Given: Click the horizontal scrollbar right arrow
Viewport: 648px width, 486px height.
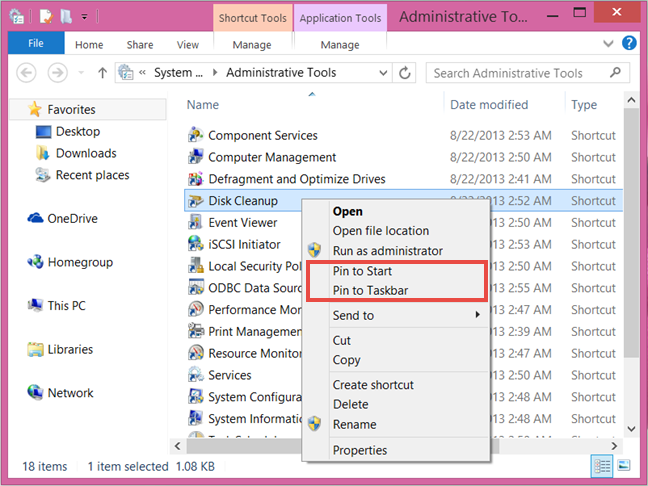Looking at the screenshot, I should (614, 446).
